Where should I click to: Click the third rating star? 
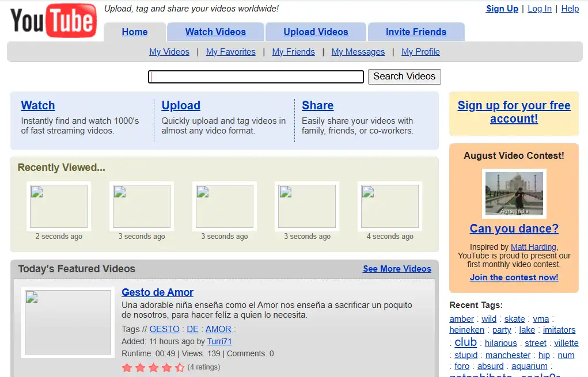click(153, 367)
